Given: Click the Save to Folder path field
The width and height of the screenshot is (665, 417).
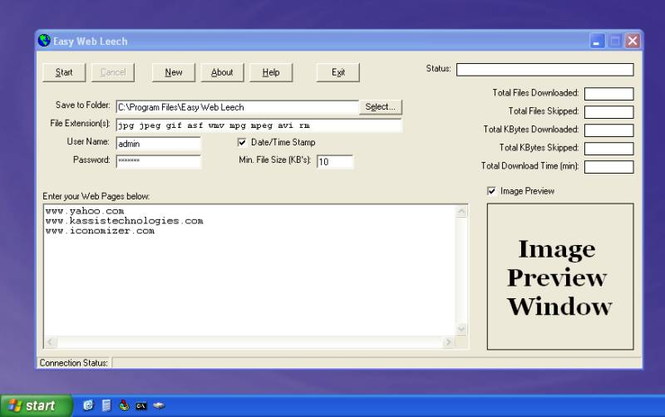Looking at the screenshot, I should point(237,107).
